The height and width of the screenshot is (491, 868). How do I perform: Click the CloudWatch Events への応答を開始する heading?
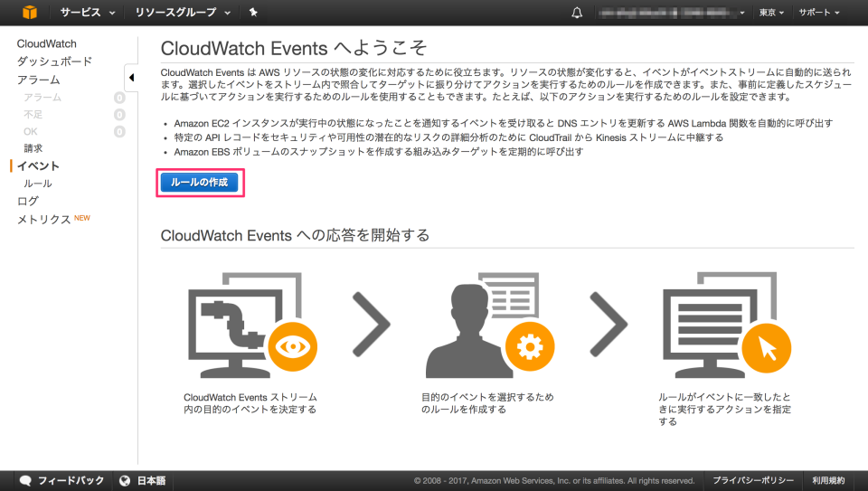(x=295, y=235)
